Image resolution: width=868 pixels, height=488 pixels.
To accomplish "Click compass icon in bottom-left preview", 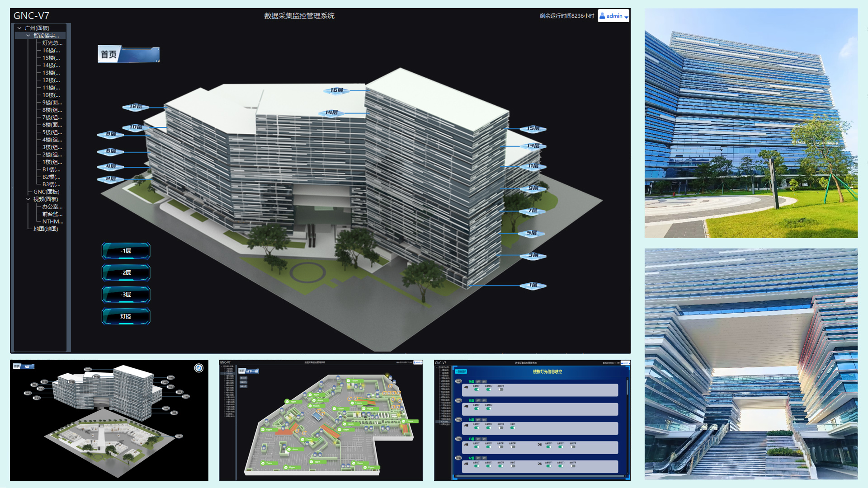I will point(198,368).
